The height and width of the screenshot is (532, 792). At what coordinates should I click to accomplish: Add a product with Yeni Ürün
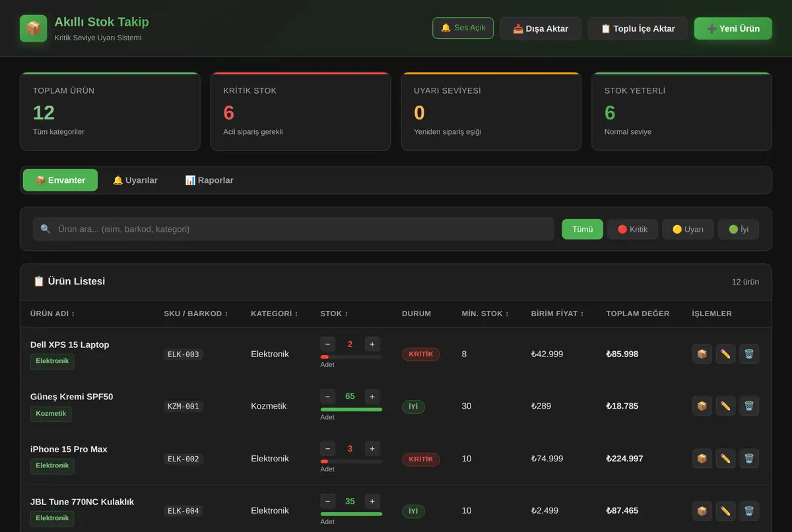[733, 28]
